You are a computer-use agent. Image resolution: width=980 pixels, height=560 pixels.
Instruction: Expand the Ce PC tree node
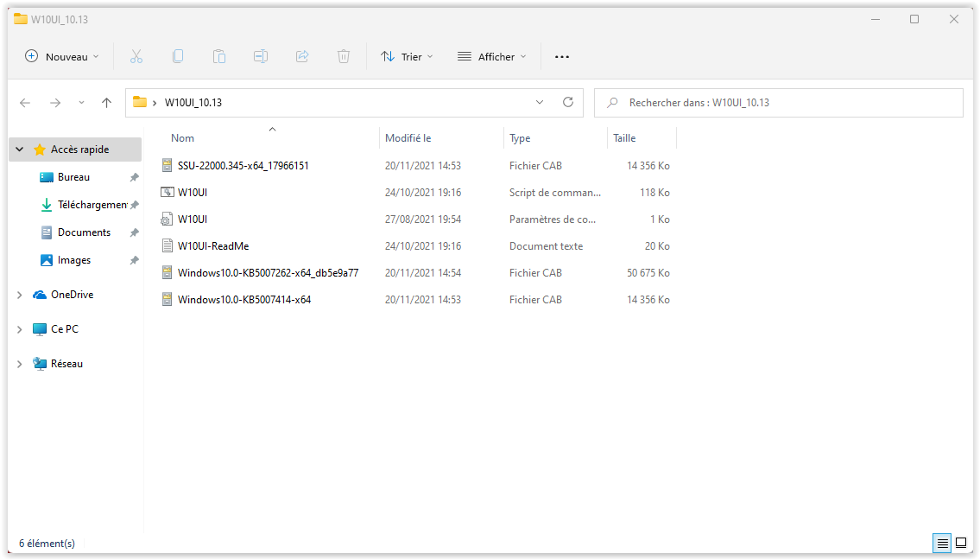(x=19, y=329)
